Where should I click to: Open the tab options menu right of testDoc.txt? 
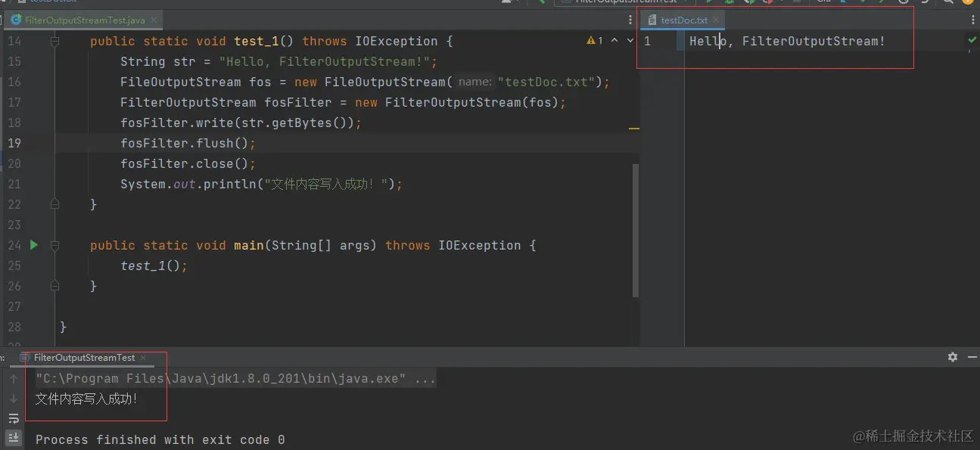point(972,20)
